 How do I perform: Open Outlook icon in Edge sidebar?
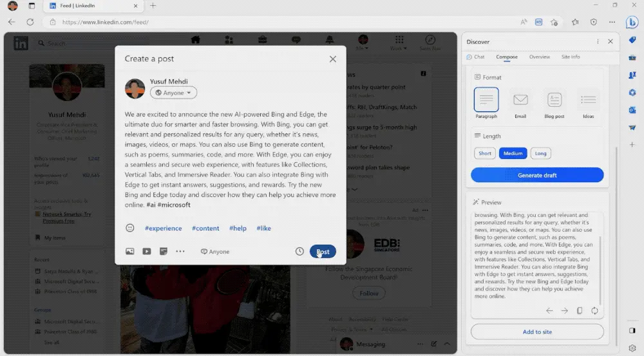(632, 110)
